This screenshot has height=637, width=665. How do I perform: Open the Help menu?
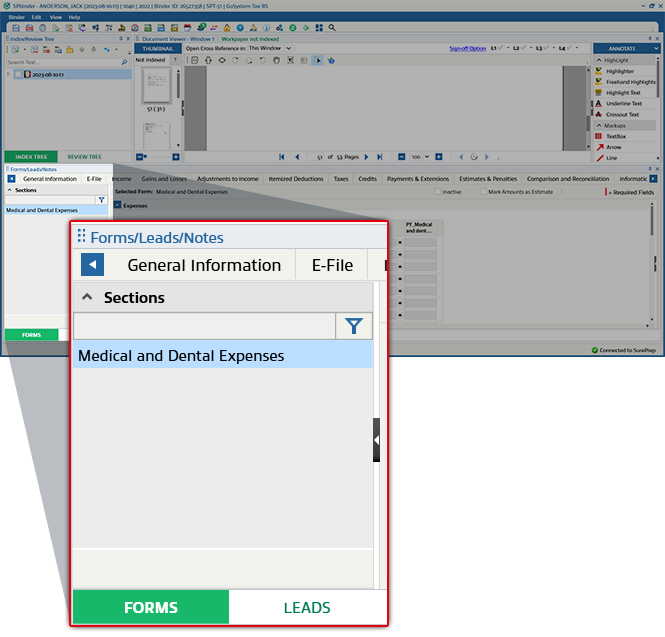(x=74, y=17)
